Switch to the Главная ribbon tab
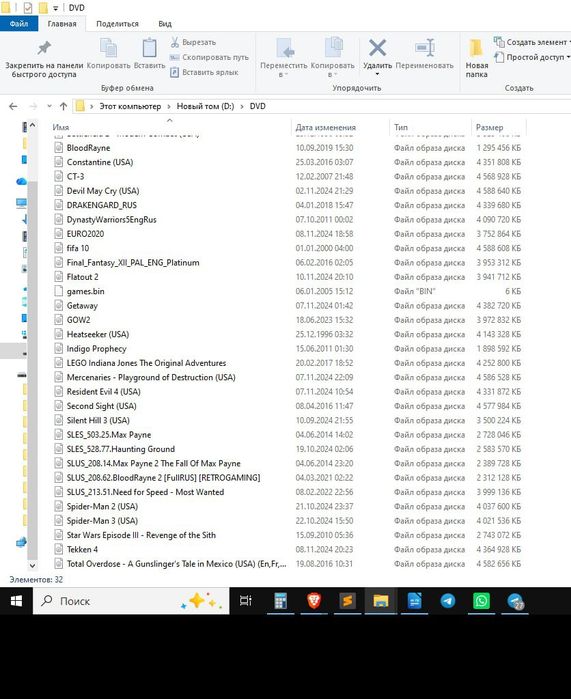 click(x=62, y=24)
